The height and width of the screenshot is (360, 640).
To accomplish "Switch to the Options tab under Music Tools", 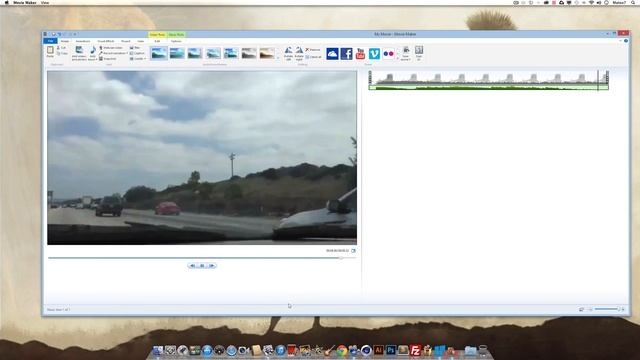I will pos(176,41).
